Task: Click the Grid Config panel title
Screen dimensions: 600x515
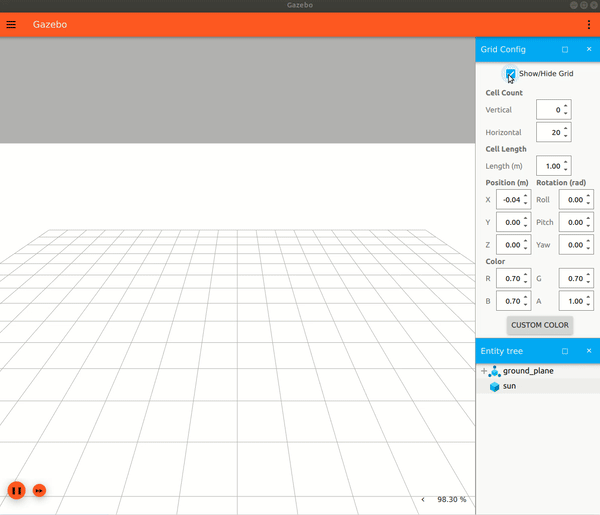Action: click(503, 49)
